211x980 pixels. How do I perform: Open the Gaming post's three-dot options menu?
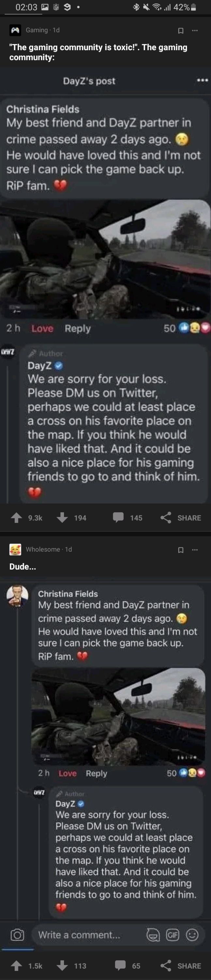pos(195,30)
